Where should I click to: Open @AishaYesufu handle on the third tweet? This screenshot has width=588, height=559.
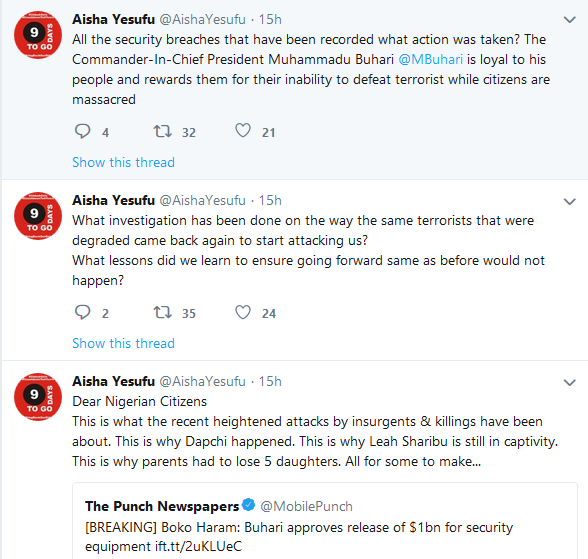pyautogui.click(x=202, y=381)
